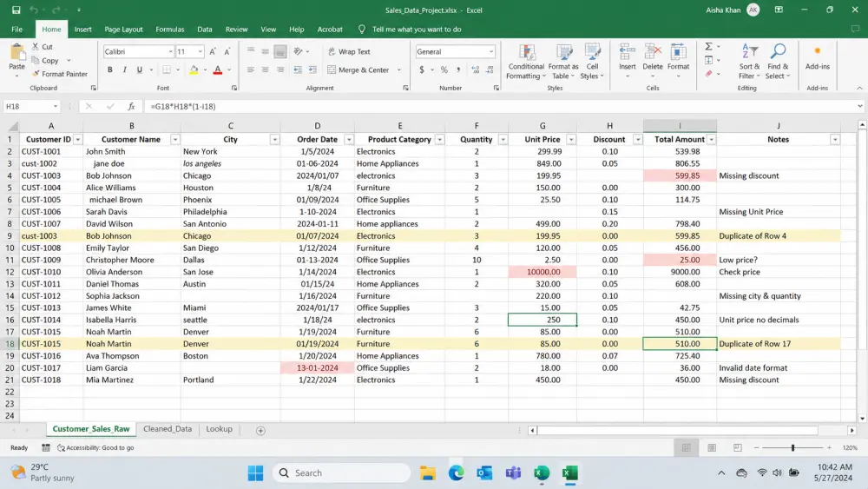Screen dimensions: 868x489
Task: Add new sheet with plus icon
Action: point(260,430)
